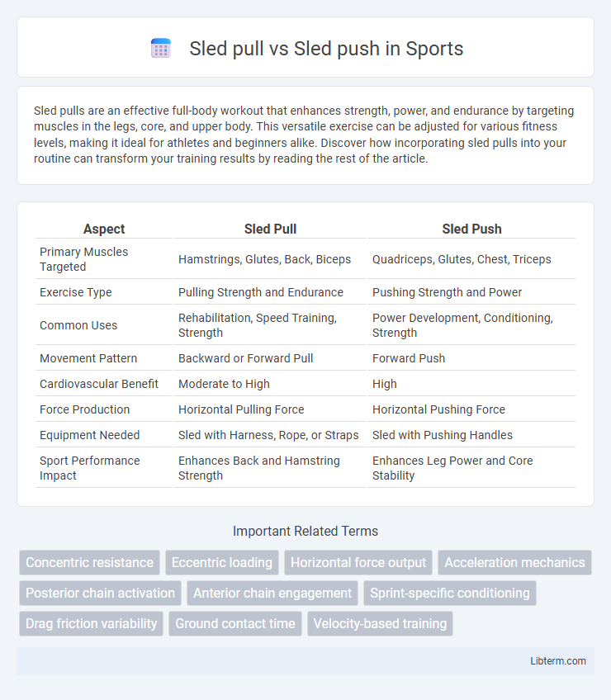Click the Important Related Terms heading
This screenshot has width=611, height=700.
pos(305,531)
